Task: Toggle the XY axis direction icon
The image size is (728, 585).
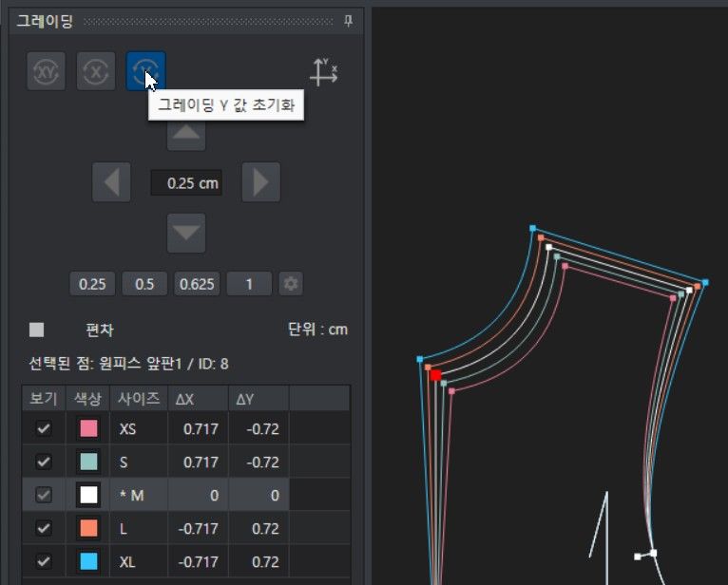Action: 323,72
